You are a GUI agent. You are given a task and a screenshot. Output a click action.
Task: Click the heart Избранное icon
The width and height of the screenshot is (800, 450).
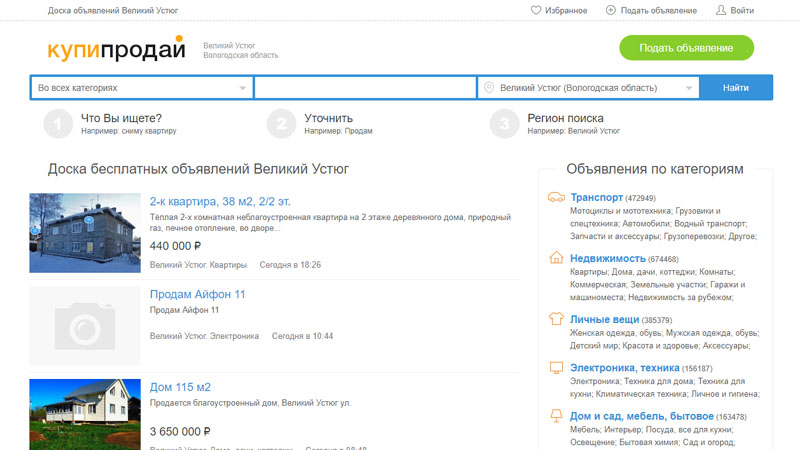(536, 10)
